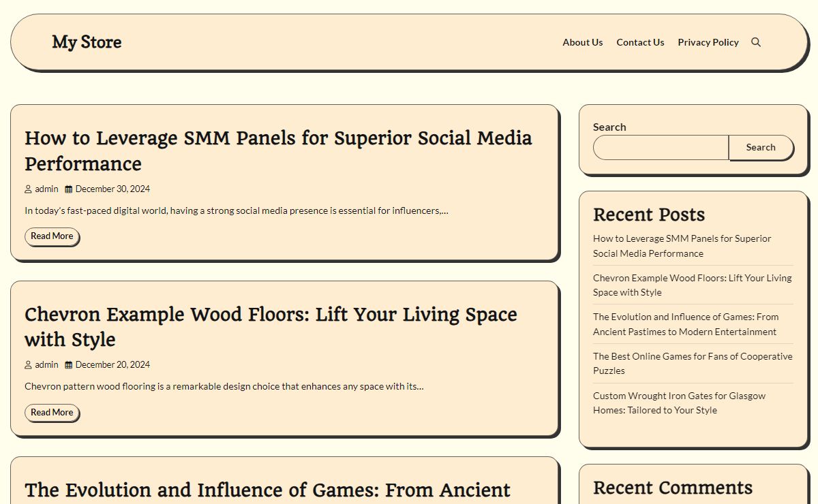Screen dimensions: 818x504
Task: Click the Recent Posts heading
Action: coord(649,215)
